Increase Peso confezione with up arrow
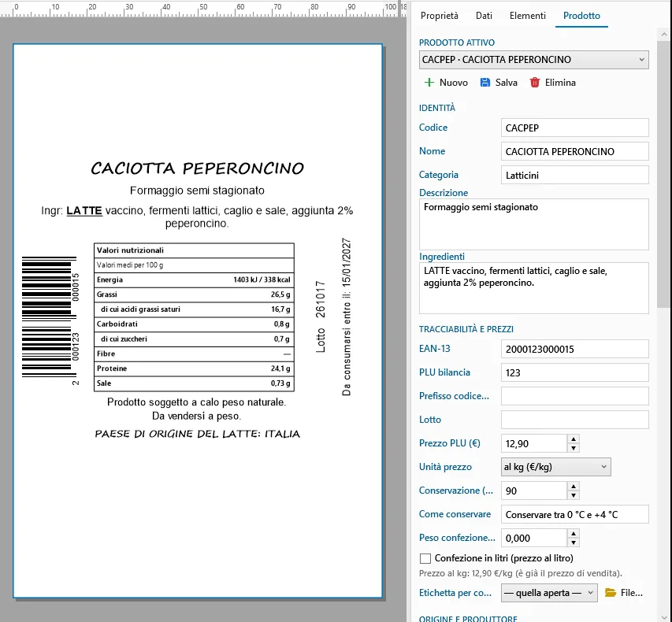 pyautogui.click(x=573, y=533)
